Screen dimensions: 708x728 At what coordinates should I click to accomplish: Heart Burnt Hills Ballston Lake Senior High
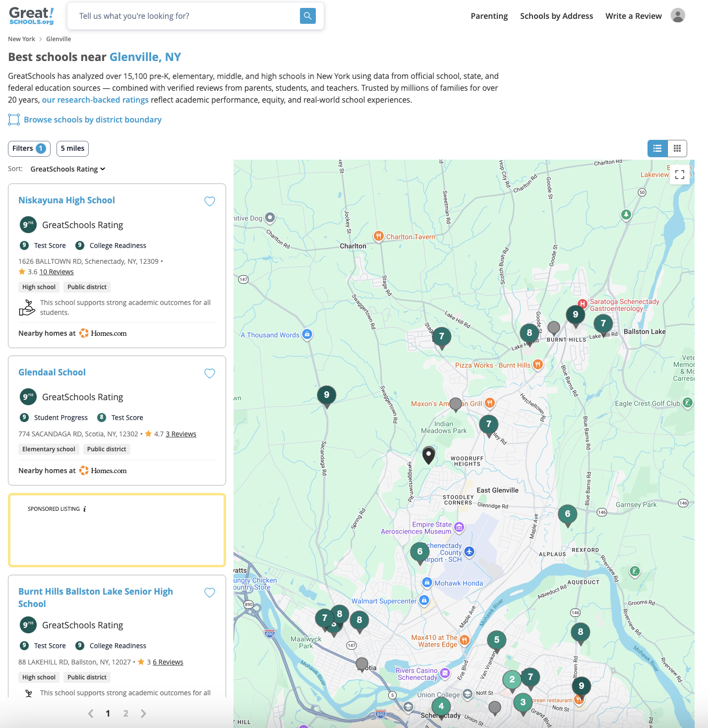coord(210,592)
